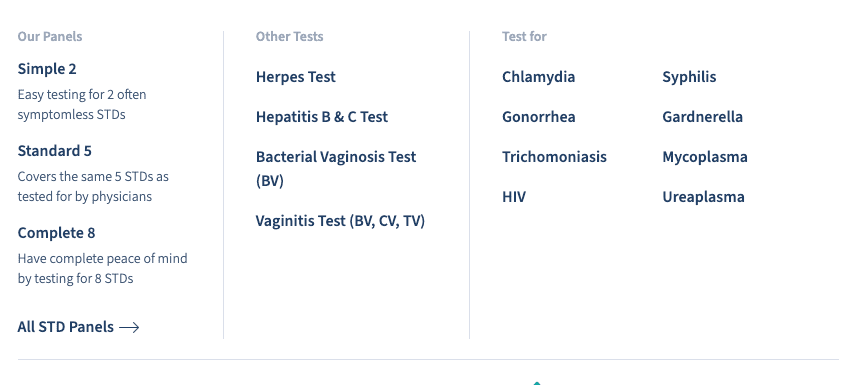This screenshot has width=859, height=385.
Task: Click the Simple 2 description text
Action: pyautogui.click(x=82, y=105)
